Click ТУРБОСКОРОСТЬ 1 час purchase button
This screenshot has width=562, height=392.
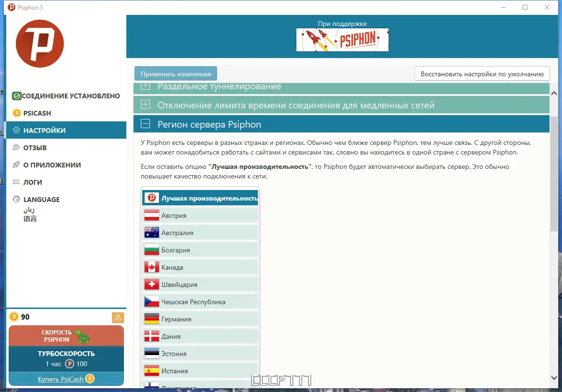(x=66, y=359)
